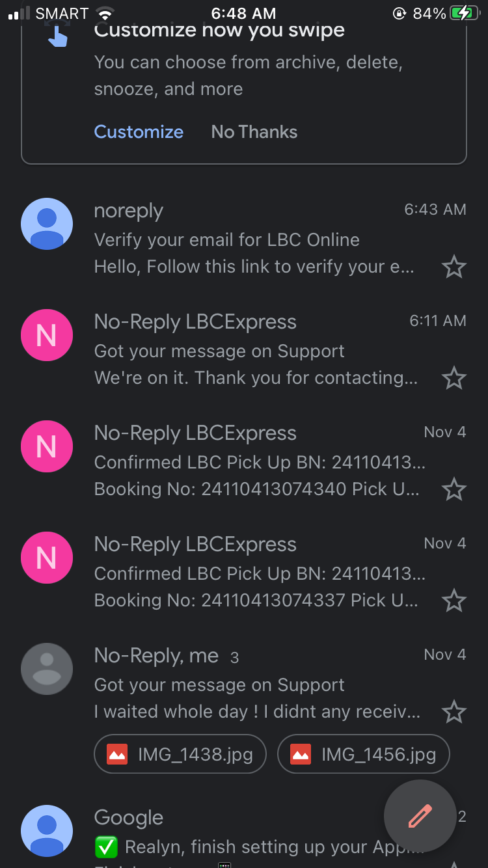This screenshot has width=488, height=868.
Task: Toggle star on booking 24110413074337 email
Action: [454, 601]
